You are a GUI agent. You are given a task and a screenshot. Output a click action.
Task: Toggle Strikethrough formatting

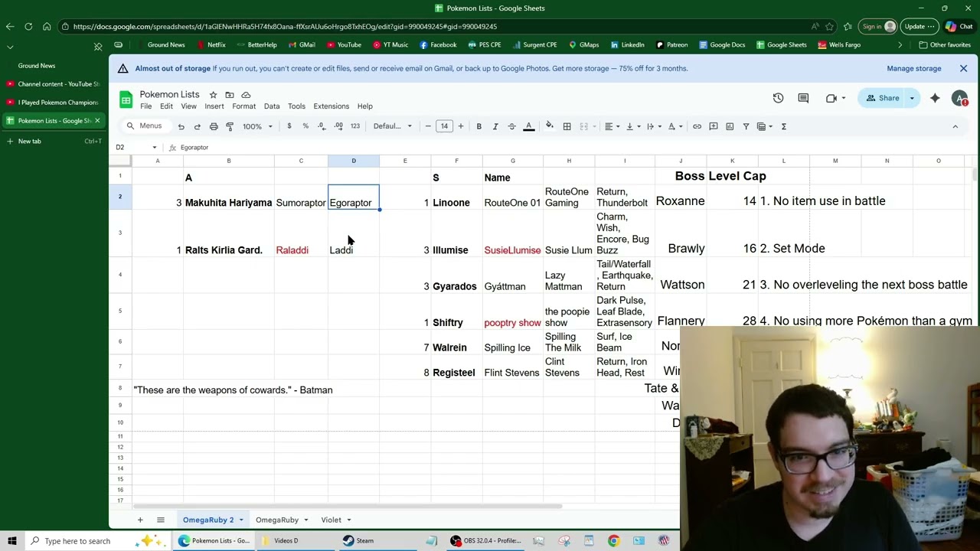511,126
